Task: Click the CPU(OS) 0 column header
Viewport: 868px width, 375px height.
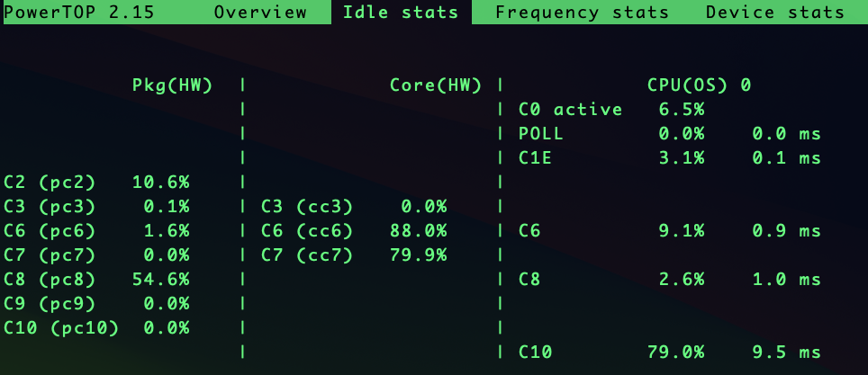Action: [x=699, y=85]
